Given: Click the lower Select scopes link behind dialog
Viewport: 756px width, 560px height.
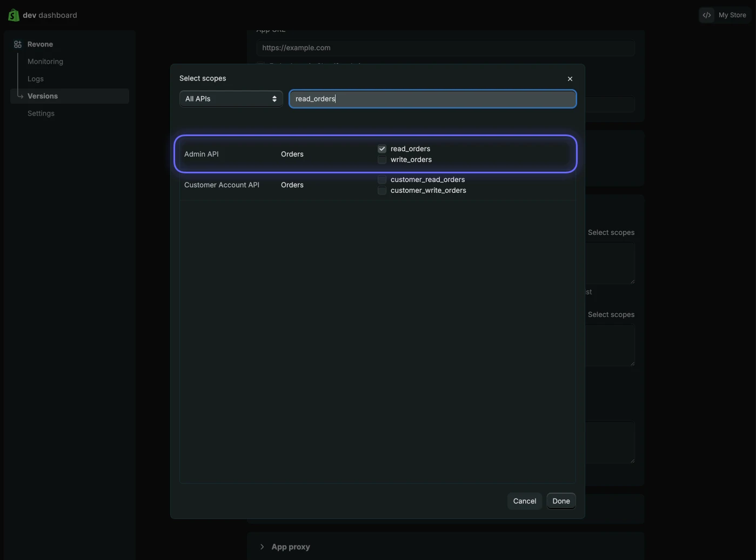Looking at the screenshot, I should (611, 314).
